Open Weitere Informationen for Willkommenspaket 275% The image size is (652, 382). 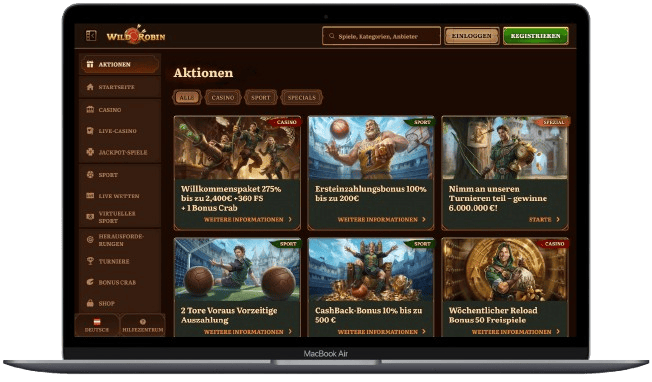click(248, 219)
